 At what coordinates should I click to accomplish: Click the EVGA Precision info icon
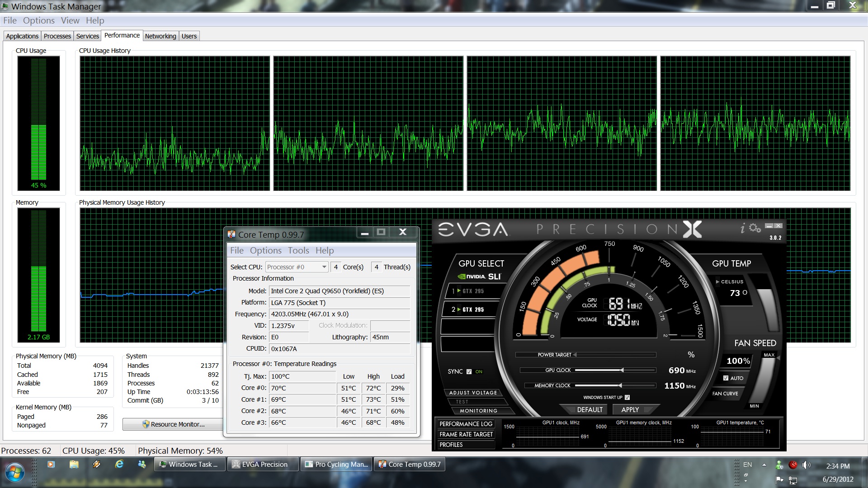[x=742, y=229]
